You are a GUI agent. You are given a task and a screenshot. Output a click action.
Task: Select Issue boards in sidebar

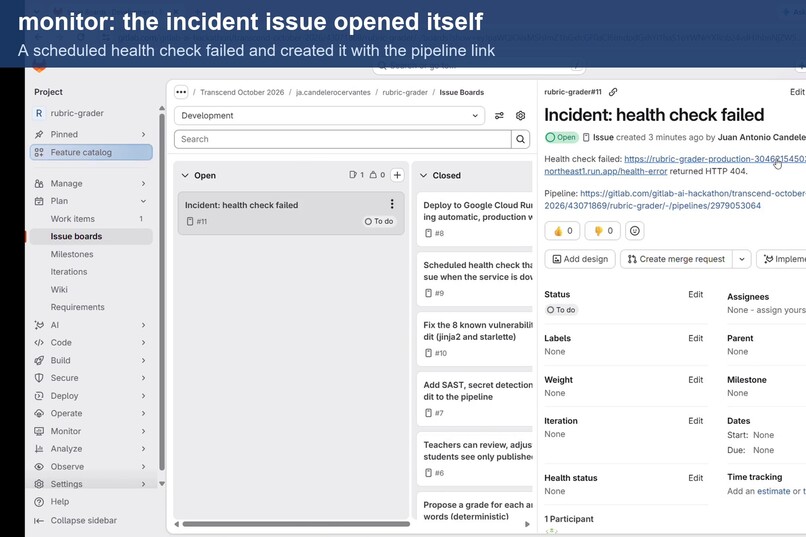[91, 236]
